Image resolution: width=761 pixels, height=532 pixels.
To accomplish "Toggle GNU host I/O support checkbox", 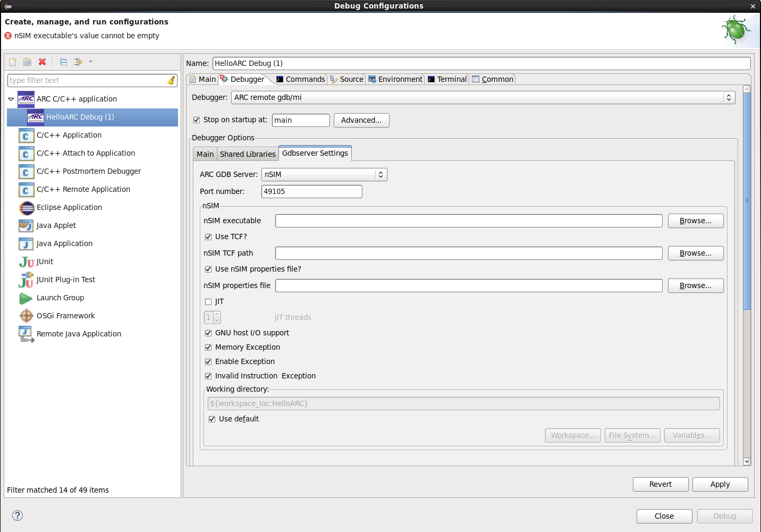I will point(208,333).
